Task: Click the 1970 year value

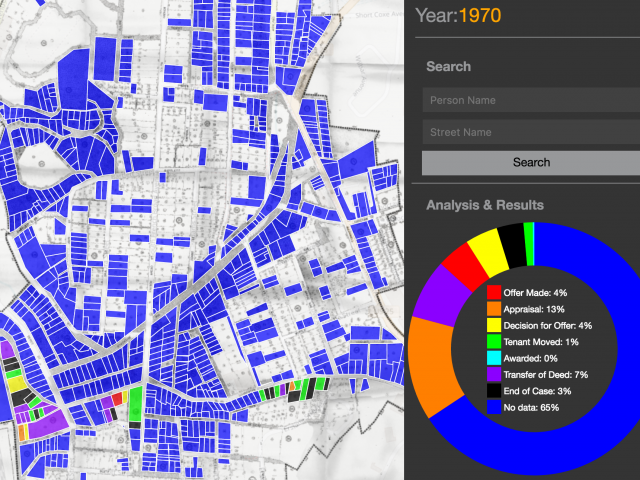Action: [x=478, y=16]
